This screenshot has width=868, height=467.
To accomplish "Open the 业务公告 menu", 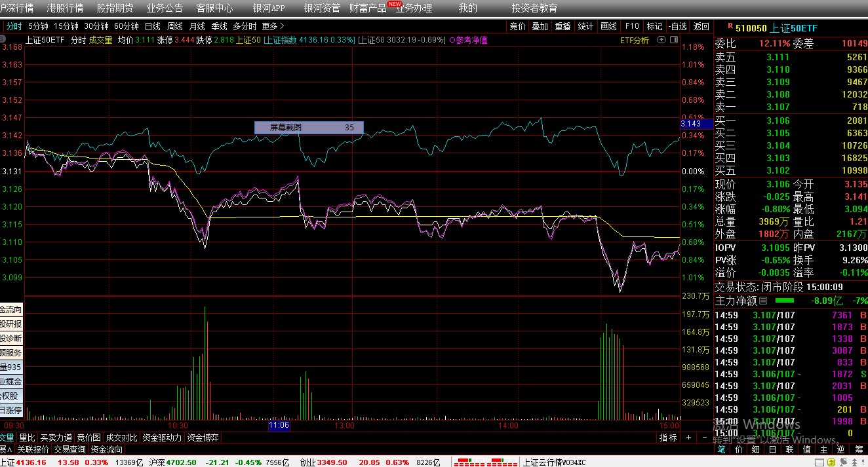I will (x=165, y=9).
